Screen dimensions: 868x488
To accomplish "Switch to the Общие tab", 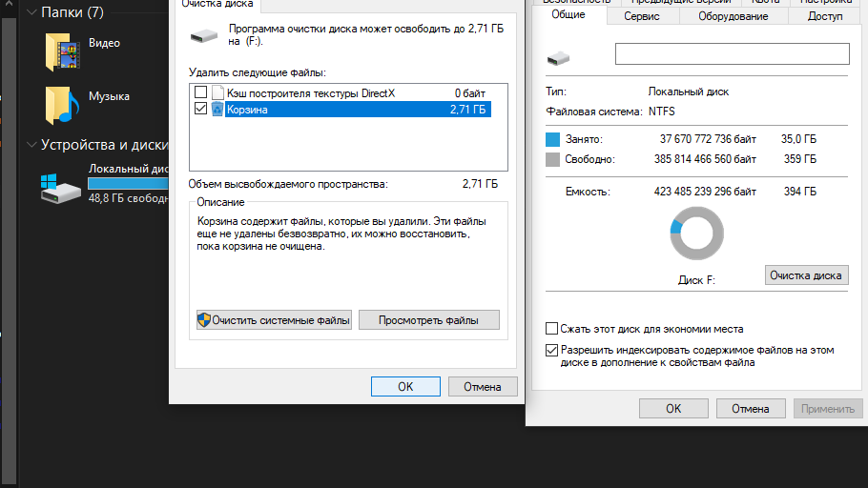I will pyautogui.click(x=568, y=14).
